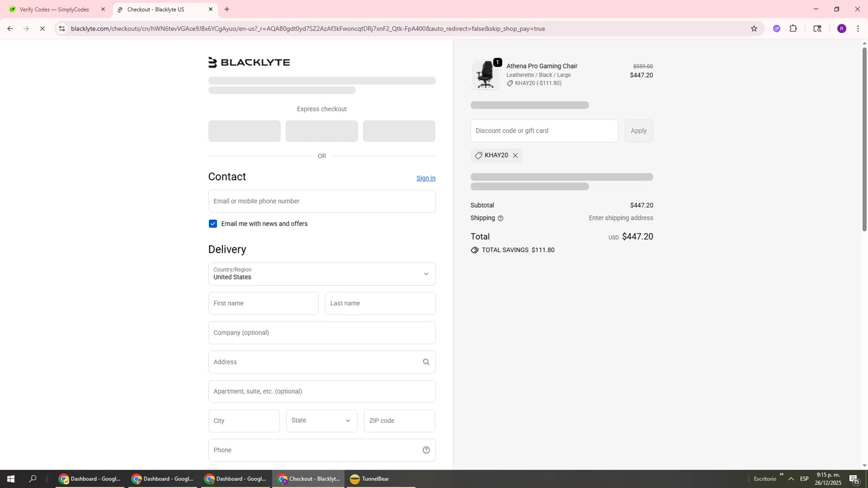Focus the Address field
Image resolution: width=868 pixels, height=488 pixels.
coord(322,362)
